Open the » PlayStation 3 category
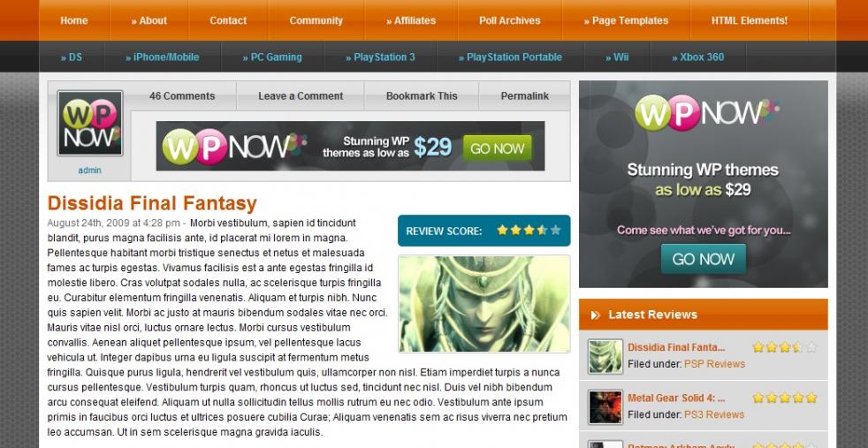The height and width of the screenshot is (448, 868). click(x=380, y=57)
